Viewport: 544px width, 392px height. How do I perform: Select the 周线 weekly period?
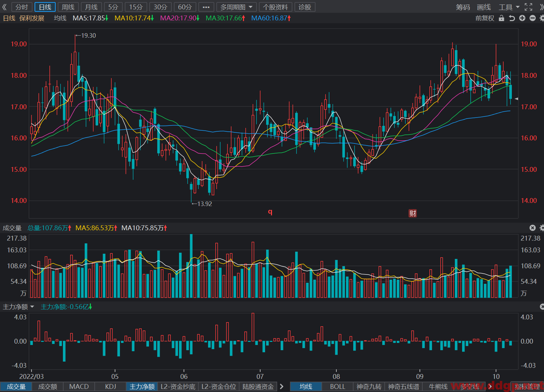(68, 7)
